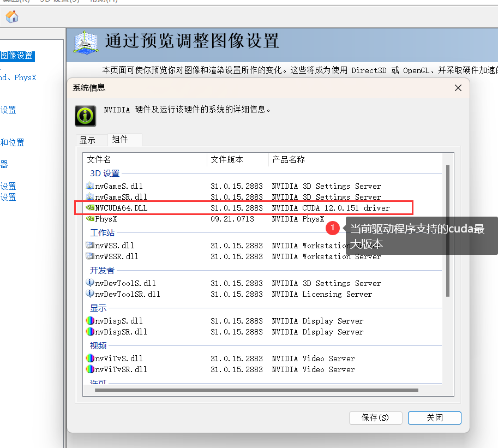Image resolution: width=498 pixels, height=448 pixels.
Task: Click the 关闭 button
Action: tap(435, 418)
